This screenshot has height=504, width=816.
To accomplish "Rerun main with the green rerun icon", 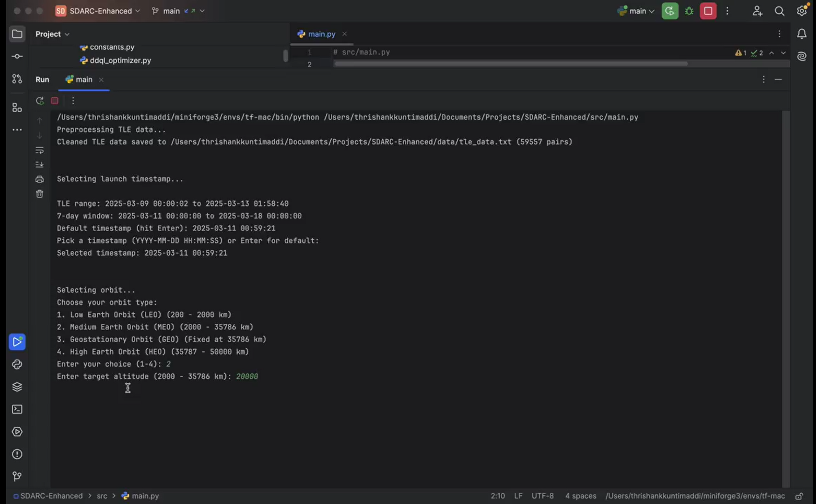I will 40,100.
